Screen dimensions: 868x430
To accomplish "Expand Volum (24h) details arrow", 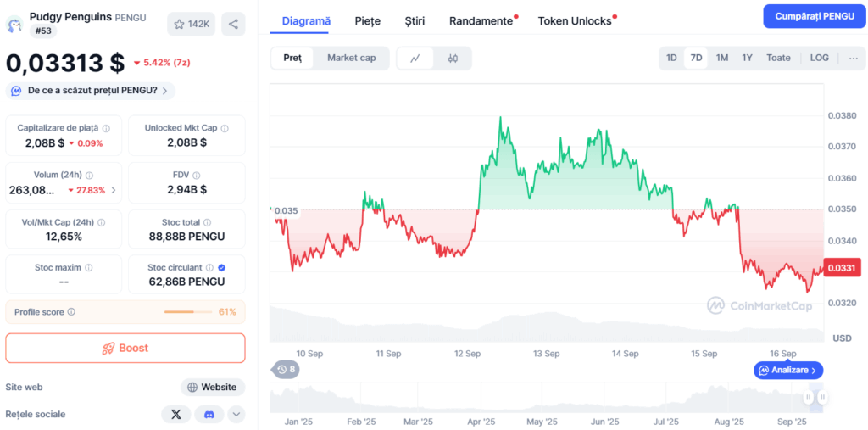I will click(114, 190).
